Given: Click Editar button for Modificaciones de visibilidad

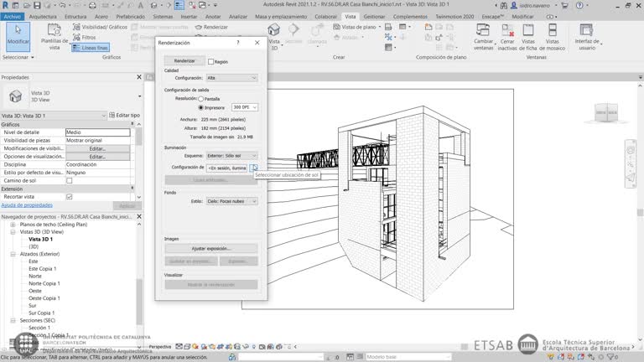Looking at the screenshot, I should click(98, 148).
